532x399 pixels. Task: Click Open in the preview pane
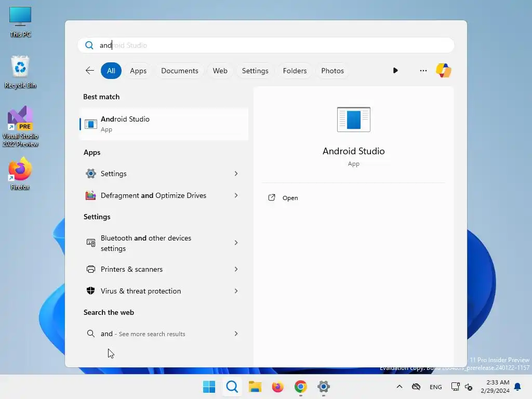[290, 198]
